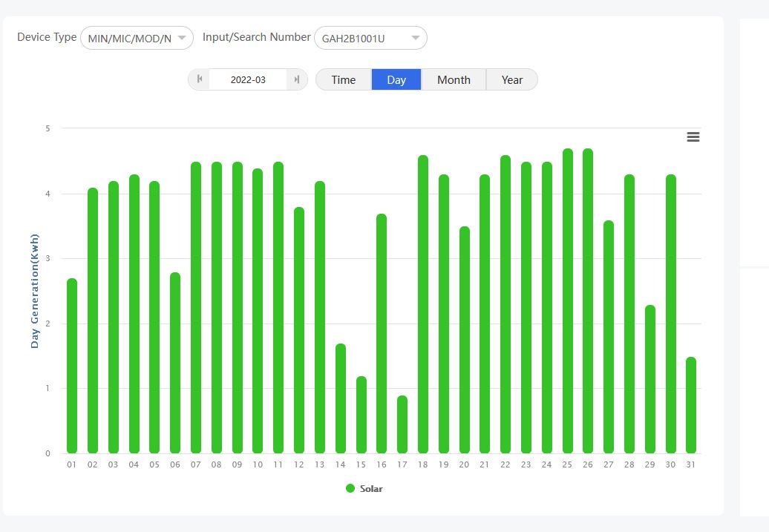Click the bar for day 25

click(x=567, y=301)
